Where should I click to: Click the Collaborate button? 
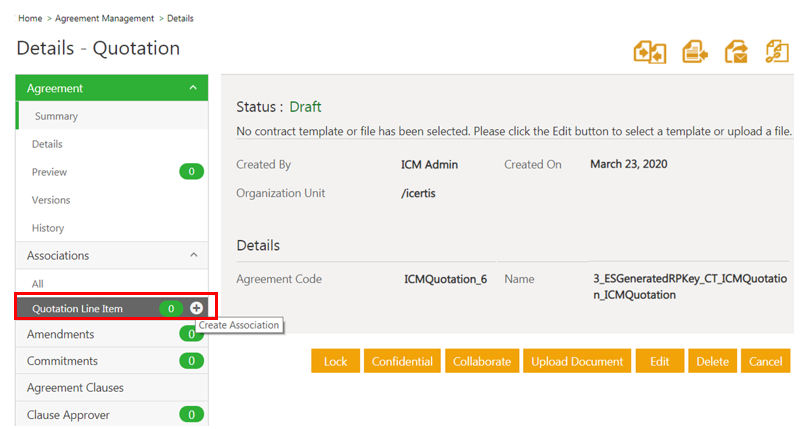pyautogui.click(x=481, y=361)
